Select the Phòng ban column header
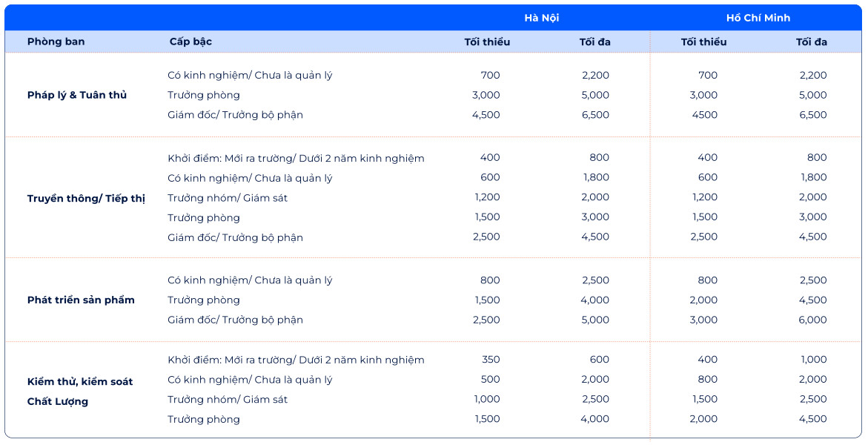The height and width of the screenshot is (445, 868). pos(56,42)
